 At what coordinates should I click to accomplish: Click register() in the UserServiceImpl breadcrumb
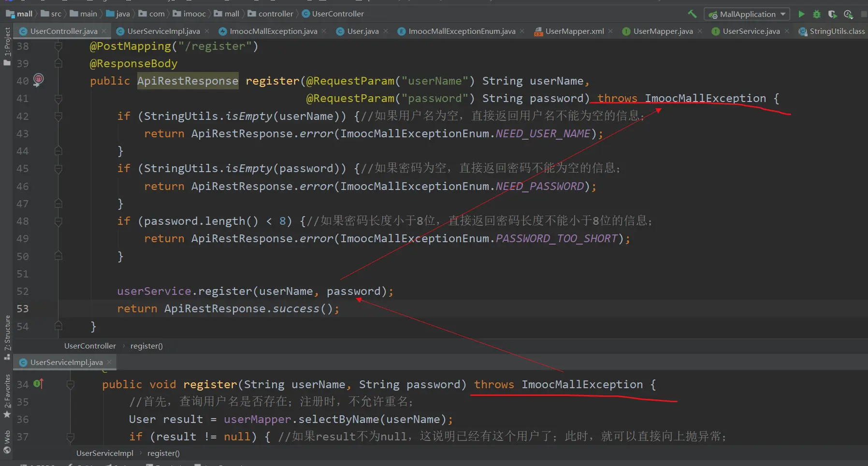(x=163, y=453)
